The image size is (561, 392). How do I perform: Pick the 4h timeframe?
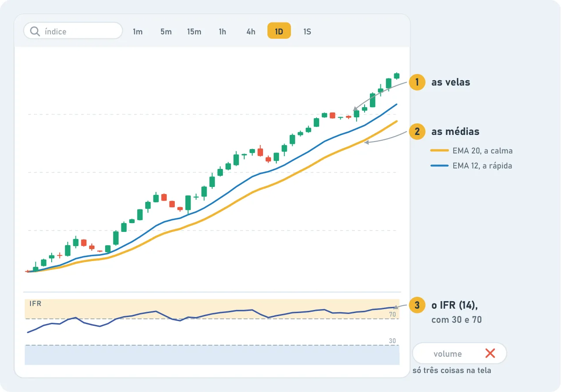251,31
